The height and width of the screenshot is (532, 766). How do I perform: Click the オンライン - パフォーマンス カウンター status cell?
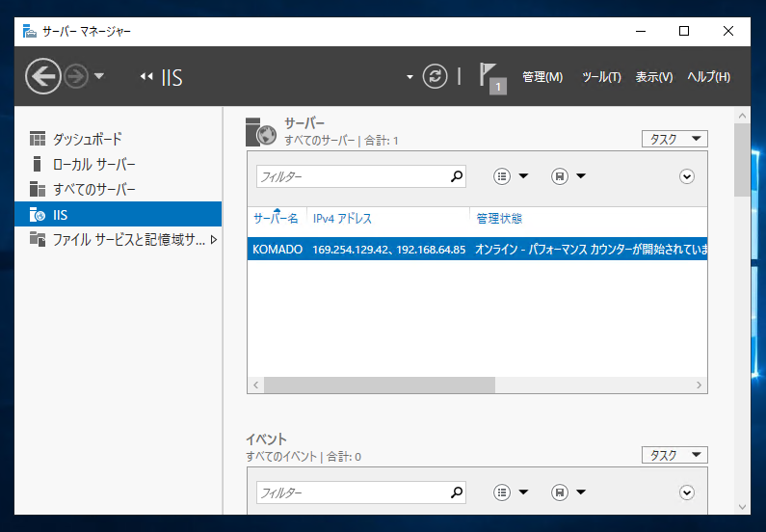tap(591, 250)
